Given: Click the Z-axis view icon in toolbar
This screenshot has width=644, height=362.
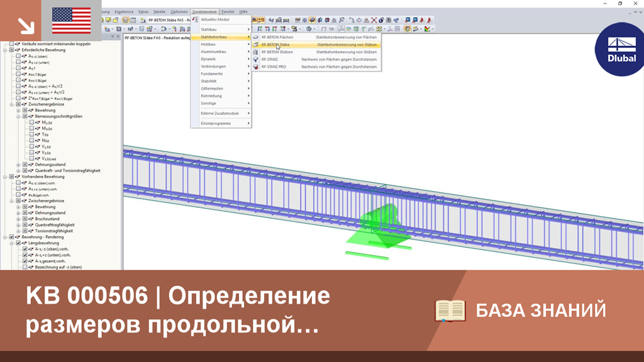Looking at the screenshot, I should [x=275, y=29].
